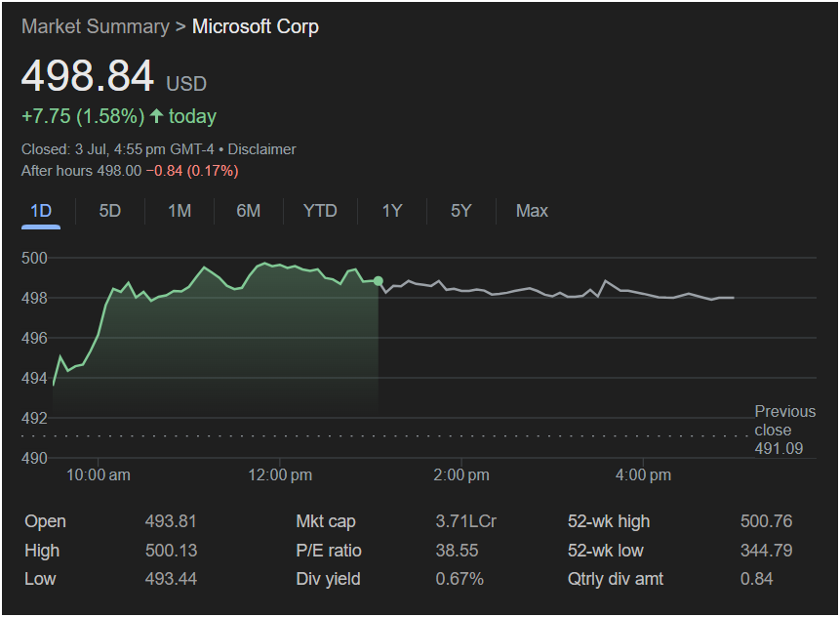Click the P/E ratio label

pos(329,550)
